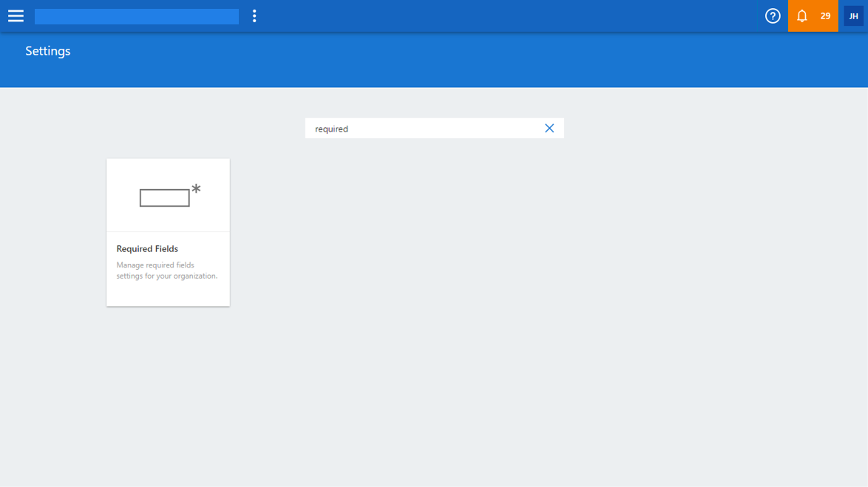The height and width of the screenshot is (487, 868).
Task: Click the help question mark icon
Action: point(773,16)
